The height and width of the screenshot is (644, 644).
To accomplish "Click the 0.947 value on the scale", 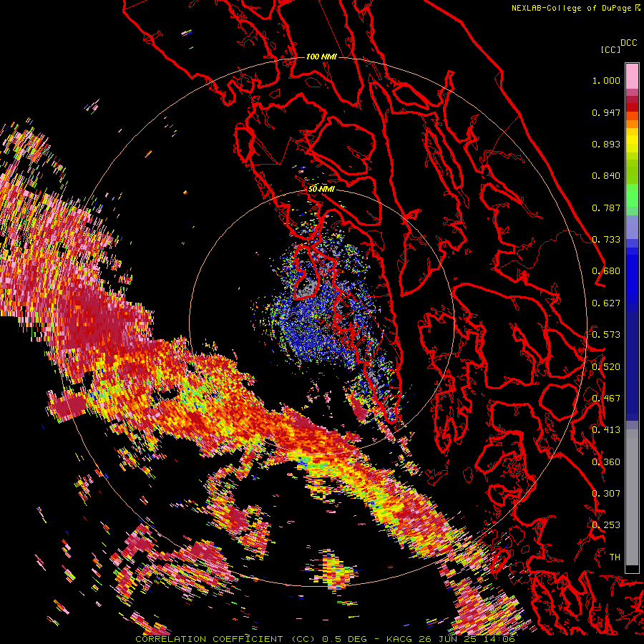I will [x=606, y=112].
